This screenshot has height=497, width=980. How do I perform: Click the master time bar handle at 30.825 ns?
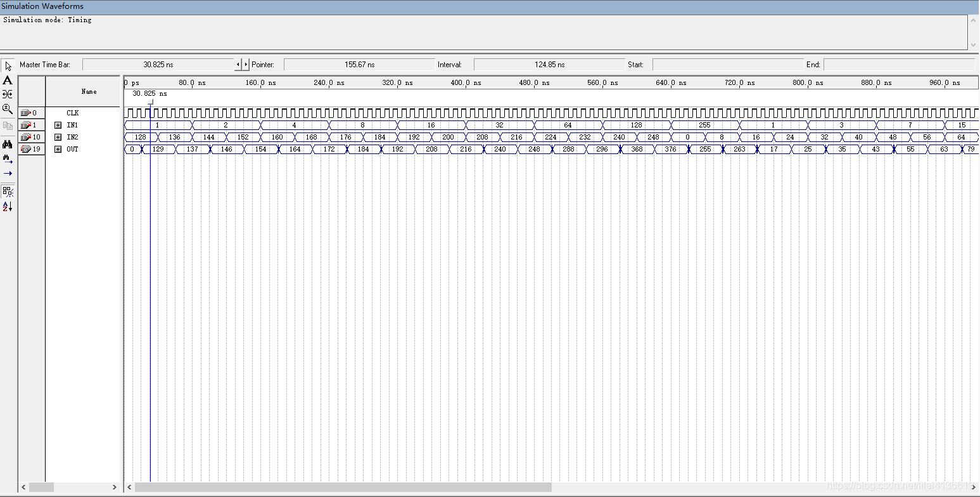151,101
